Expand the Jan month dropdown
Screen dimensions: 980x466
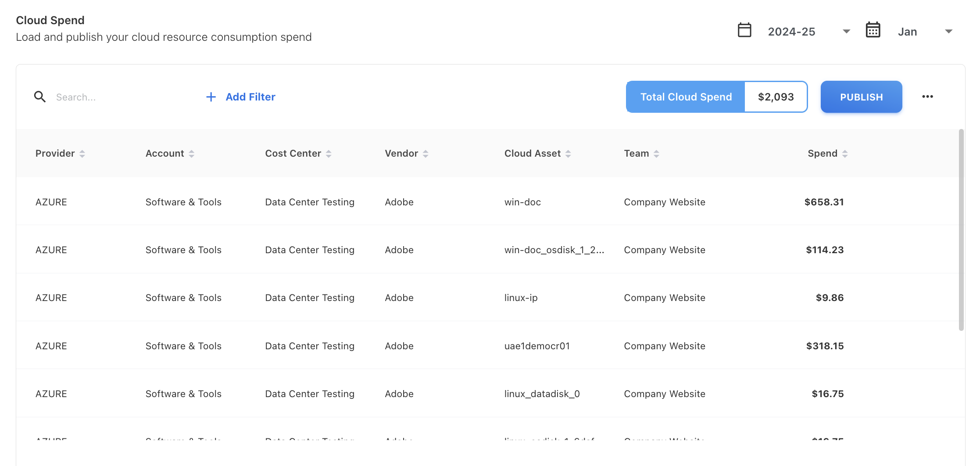pyautogui.click(x=948, y=32)
